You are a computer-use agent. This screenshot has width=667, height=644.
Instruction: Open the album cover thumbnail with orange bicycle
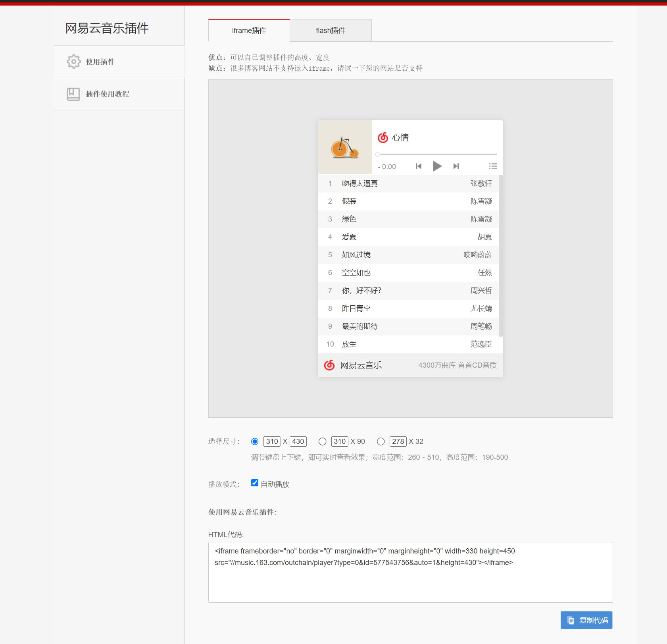(345, 147)
